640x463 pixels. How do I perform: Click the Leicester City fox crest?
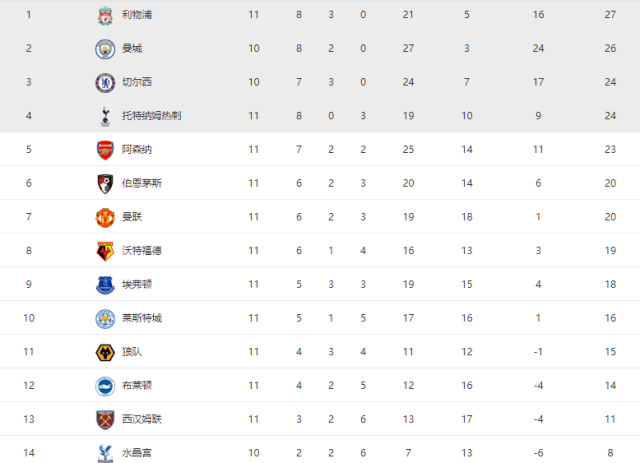[104, 318]
